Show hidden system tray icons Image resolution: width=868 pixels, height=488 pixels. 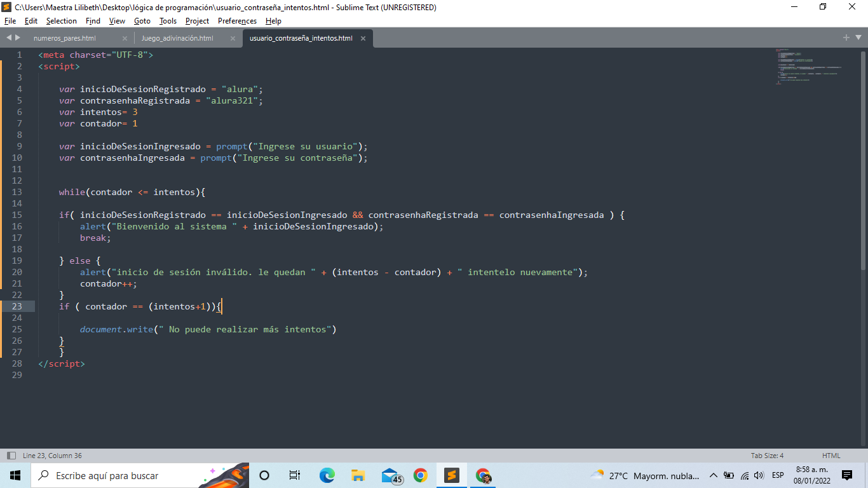(x=713, y=475)
